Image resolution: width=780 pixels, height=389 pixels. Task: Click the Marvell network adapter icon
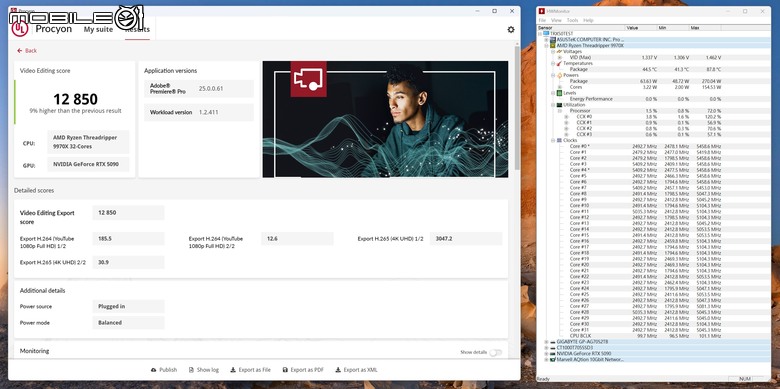tap(553, 359)
